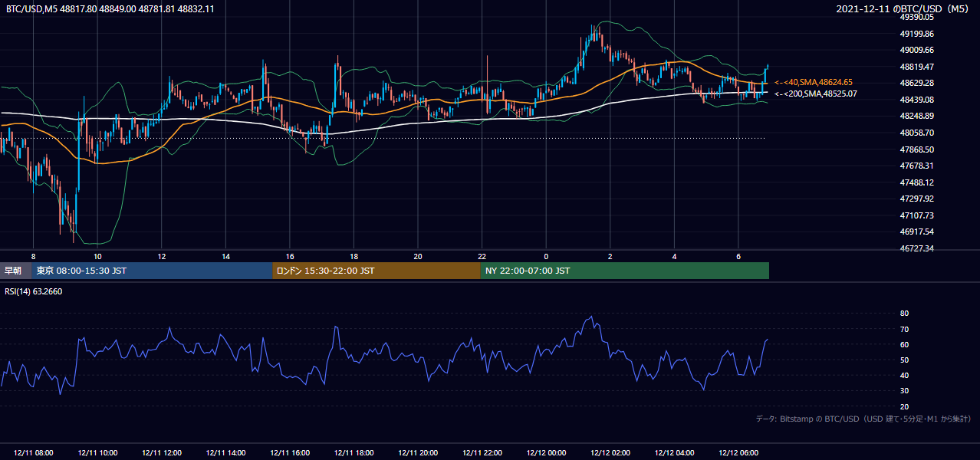
Task: Click the 12/11 08:00 time label
Action: point(34,453)
